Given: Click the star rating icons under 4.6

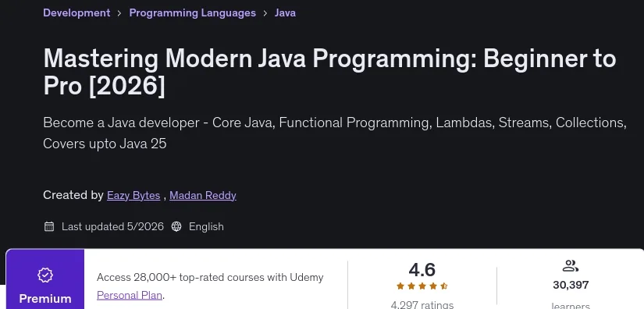Looking at the screenshot, I should (422, 286).
